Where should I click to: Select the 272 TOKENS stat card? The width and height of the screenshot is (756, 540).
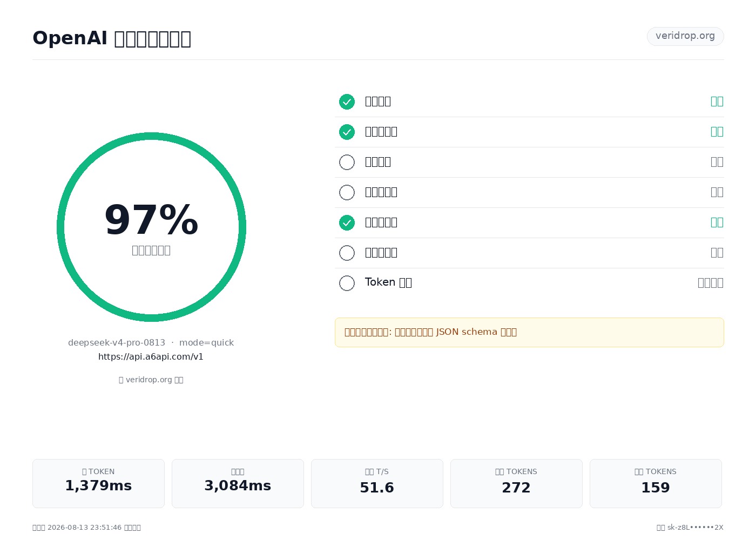click(516, 483)
